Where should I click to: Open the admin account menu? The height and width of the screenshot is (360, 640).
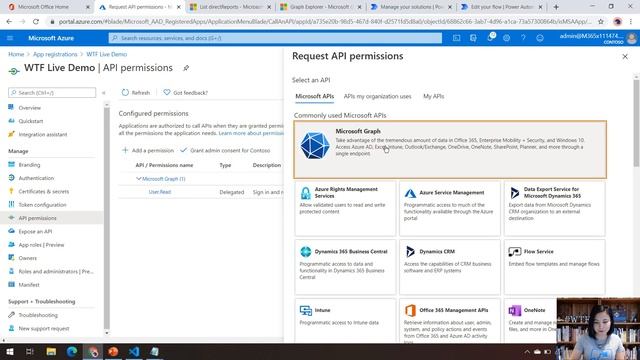pos(598,38)
